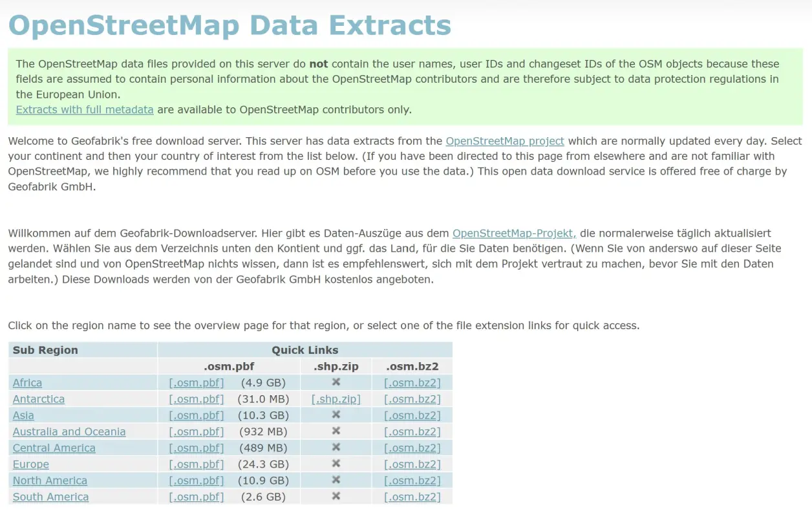Open the Asia region page
812x520 pixels.
pyautogui.click(x=23, y=415)
